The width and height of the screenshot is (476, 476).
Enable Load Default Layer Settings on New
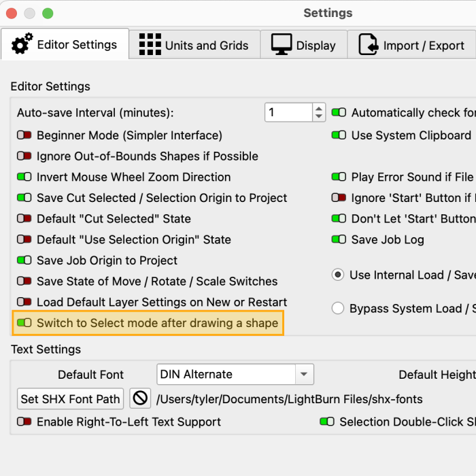point(24,302)
